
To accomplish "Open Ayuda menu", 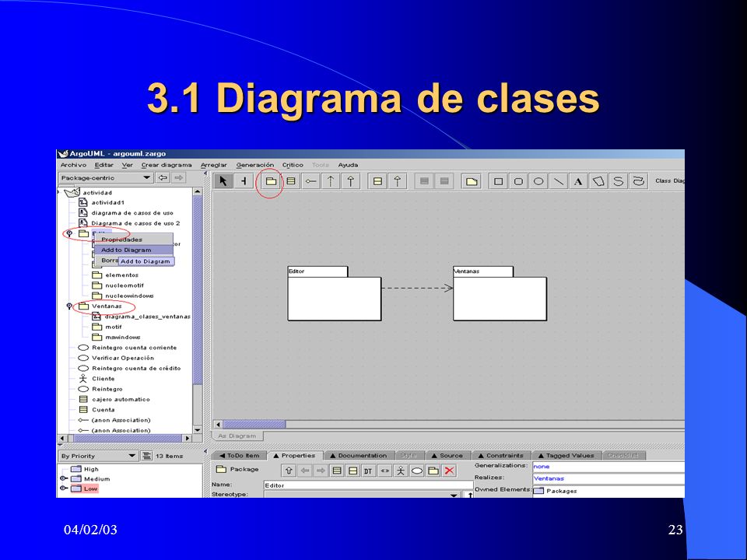I will click(348, 165).
